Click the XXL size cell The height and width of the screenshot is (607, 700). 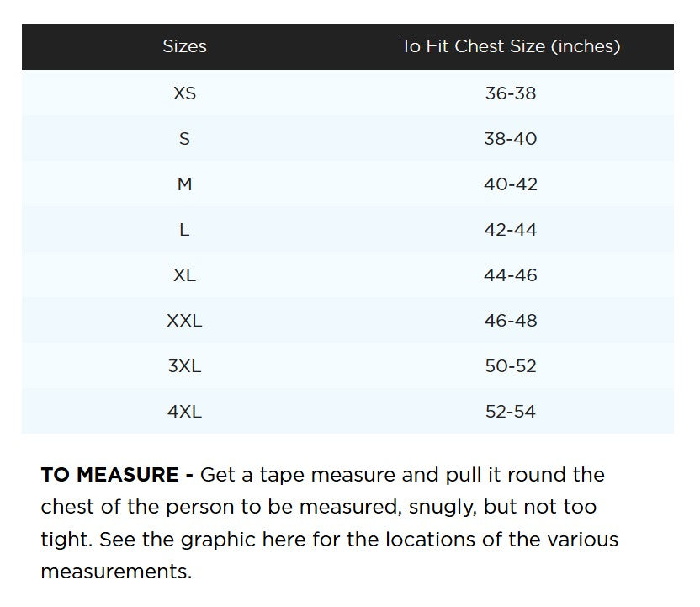tap(184, 320)
